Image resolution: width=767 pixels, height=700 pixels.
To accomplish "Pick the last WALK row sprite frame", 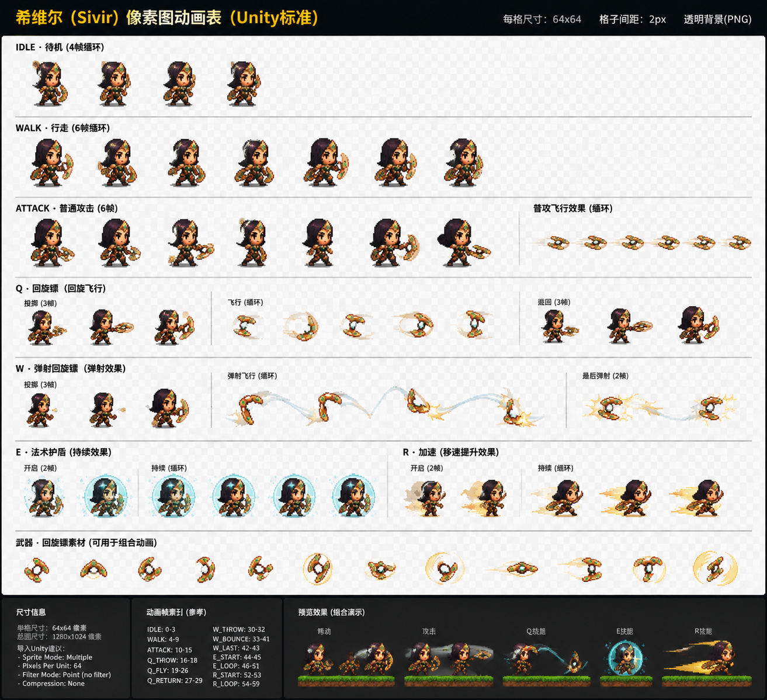I will 464,162.
